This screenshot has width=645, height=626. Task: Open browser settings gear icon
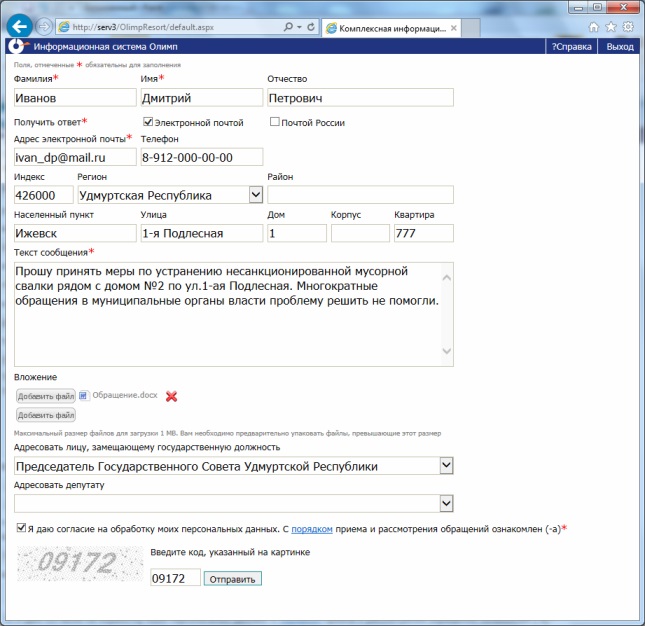(x=627, y=27)
